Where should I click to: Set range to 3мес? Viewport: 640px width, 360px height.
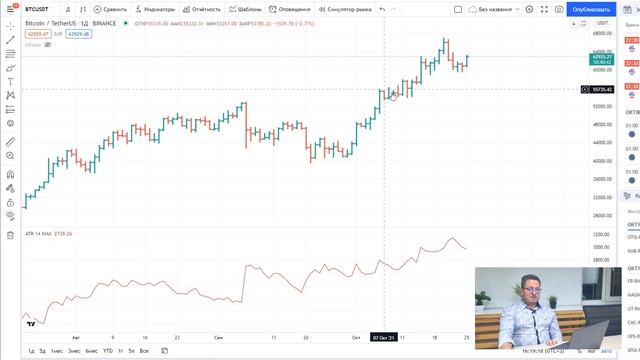(74, 351)
